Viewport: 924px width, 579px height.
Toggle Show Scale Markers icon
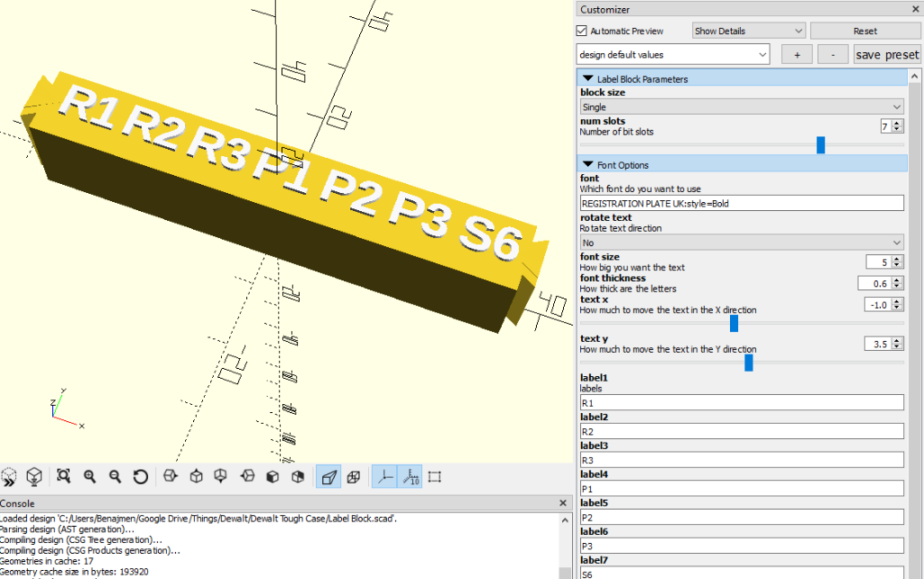[x=411, y=476]
